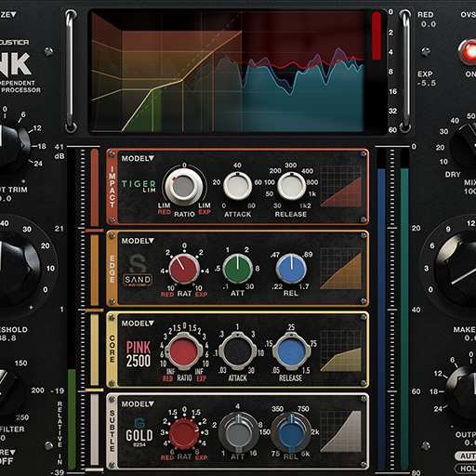Click the teal output meter bar

coord(404,319)
